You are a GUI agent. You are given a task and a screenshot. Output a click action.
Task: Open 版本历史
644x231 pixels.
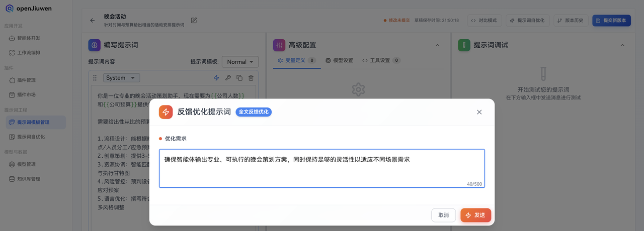571,21
